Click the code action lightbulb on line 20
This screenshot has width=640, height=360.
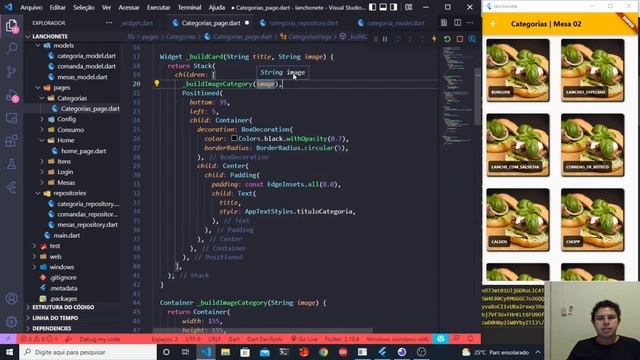tap(157, 84)
